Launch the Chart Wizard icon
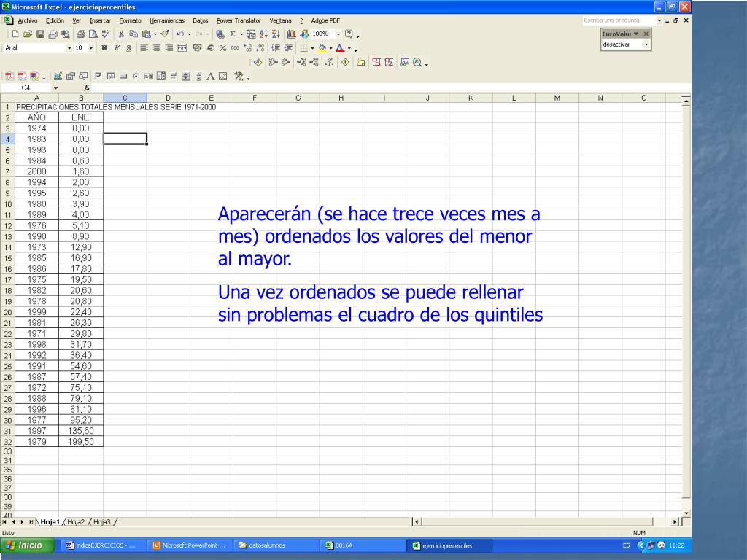The width and height of the screenshot is (747, 560). point(291,34)
